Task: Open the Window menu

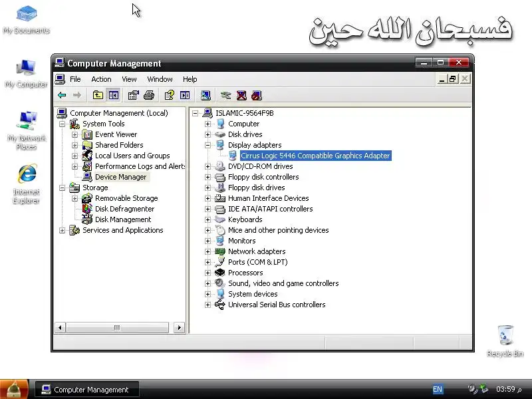Action: click(x=160, y=79)
